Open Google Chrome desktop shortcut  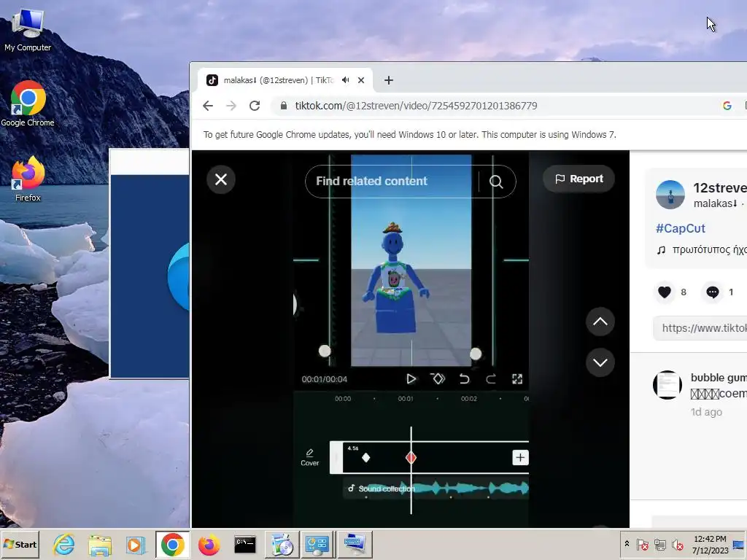click(28, 104)
